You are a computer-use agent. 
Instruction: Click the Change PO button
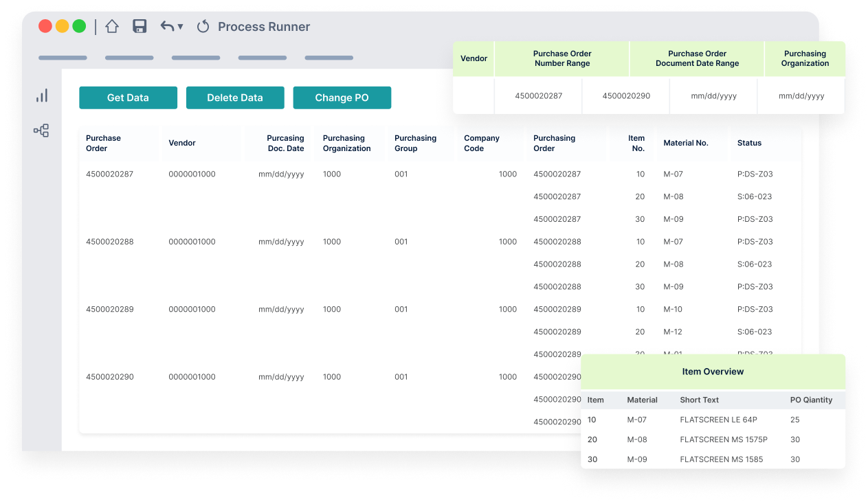point(342,98)
